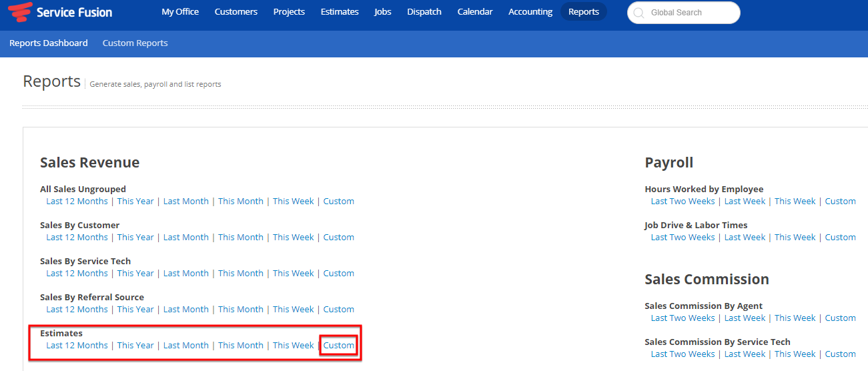This screenshot has height=371, width=868.
Task: Open Sales By Referral Source Custom report
Action: pyautogui.click(x=339, y=310)
